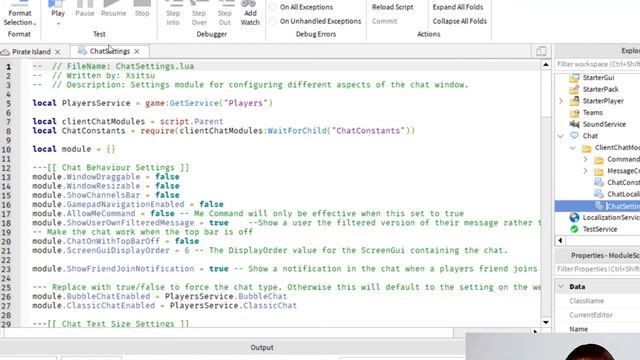Click the Add Watch button
640x360 pixels.
pyautogui.click(x=250, y=14)
